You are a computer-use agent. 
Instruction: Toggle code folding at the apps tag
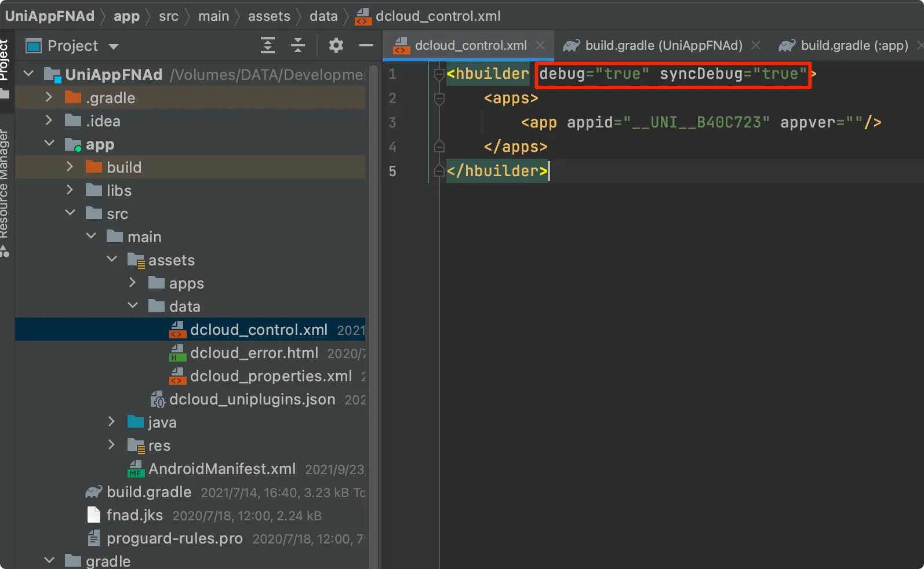(439, 99)
